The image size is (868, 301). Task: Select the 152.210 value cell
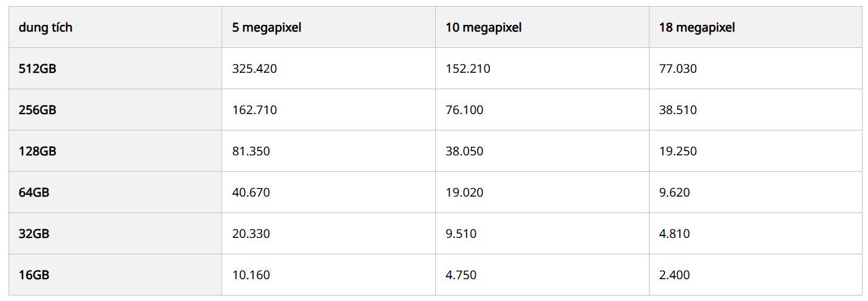point(467,69)
